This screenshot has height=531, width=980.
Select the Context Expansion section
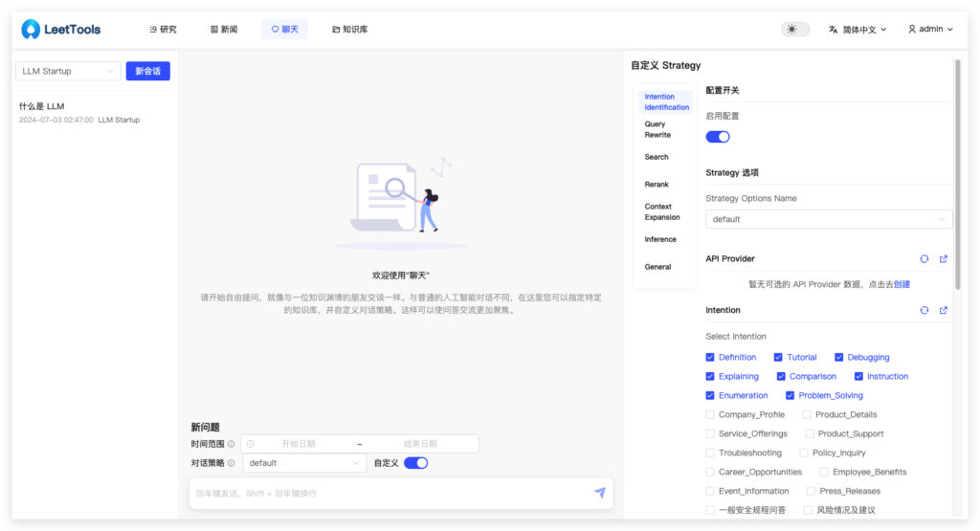pyautogui.click(x=662, y=211)
